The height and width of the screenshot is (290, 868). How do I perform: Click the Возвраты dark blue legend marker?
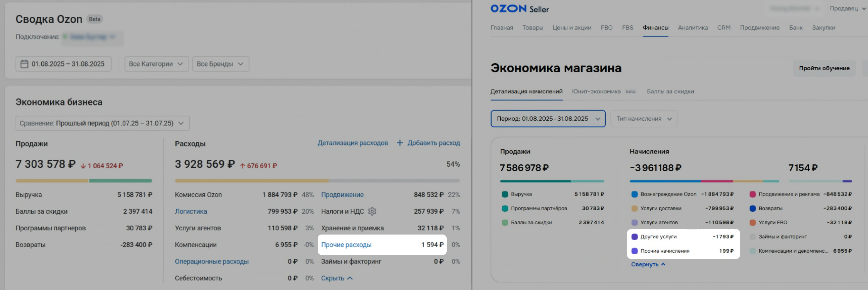(752, 208)
